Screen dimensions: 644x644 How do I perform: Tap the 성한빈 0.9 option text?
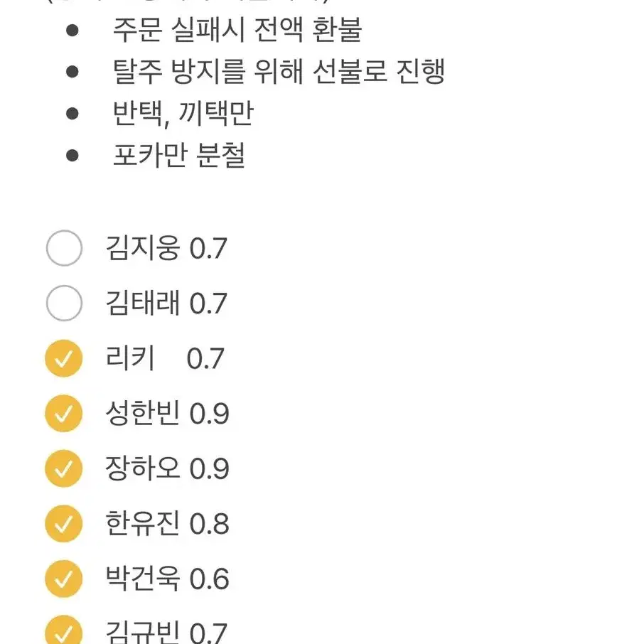click(167, 413)
